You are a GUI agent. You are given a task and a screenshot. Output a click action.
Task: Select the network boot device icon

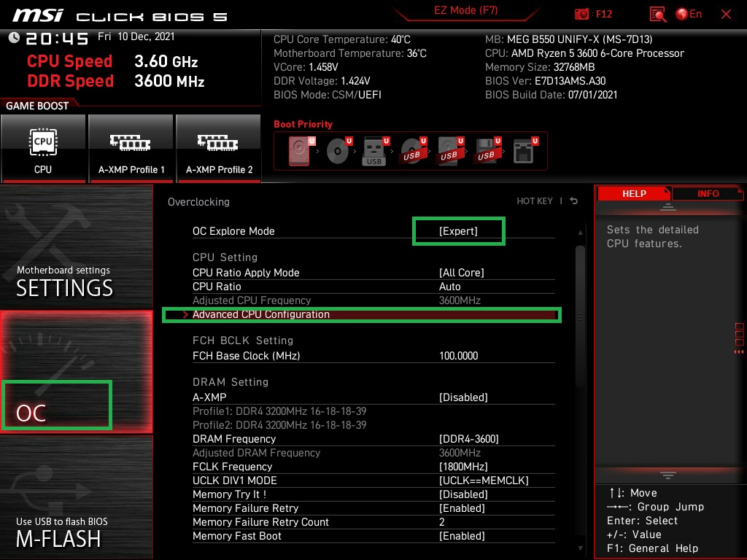(x=525, y=151)
